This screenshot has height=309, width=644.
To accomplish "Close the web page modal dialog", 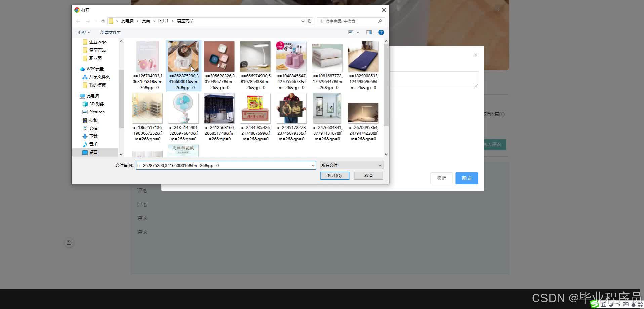I will [475, 55].
